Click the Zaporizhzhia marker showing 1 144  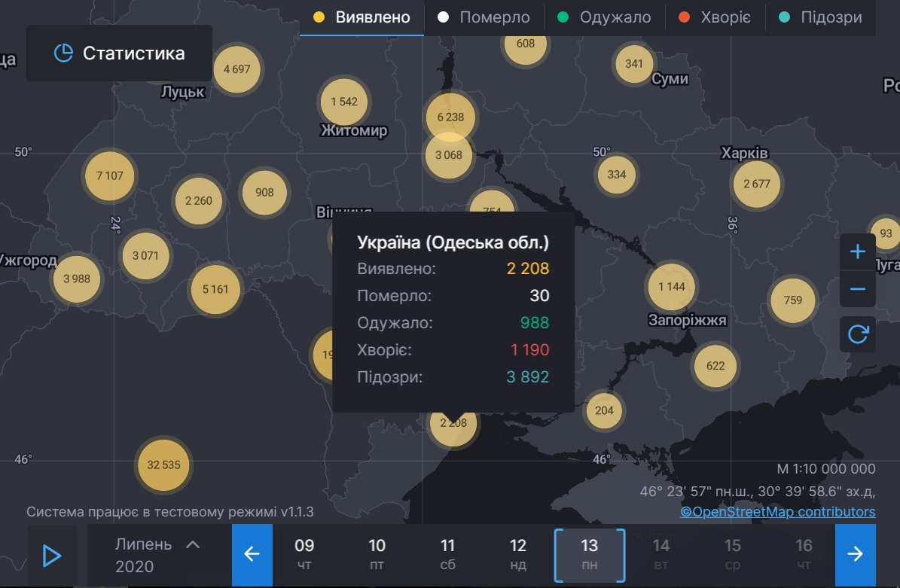coord(671,286)
